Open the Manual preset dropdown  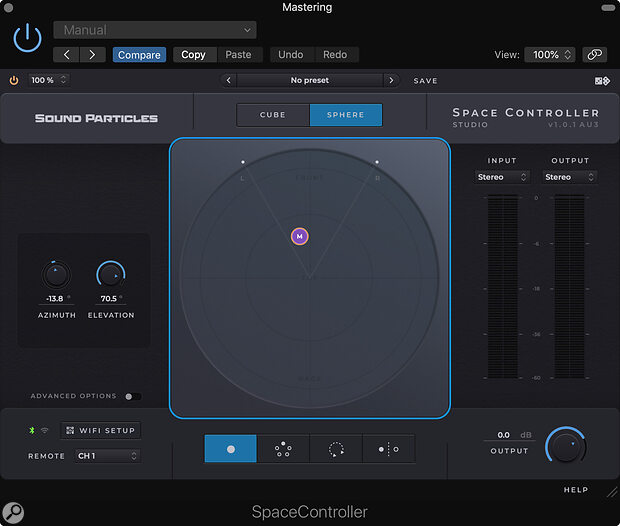pos(155,30)
